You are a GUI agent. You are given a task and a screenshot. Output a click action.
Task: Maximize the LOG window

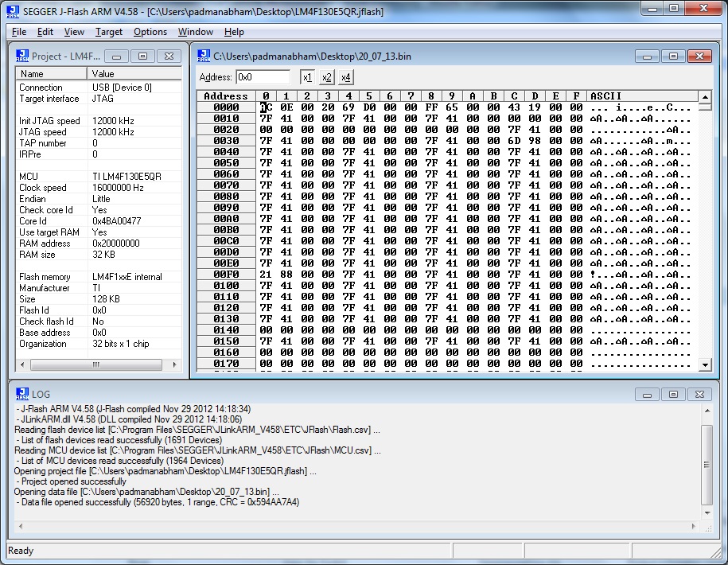(673, 394)
